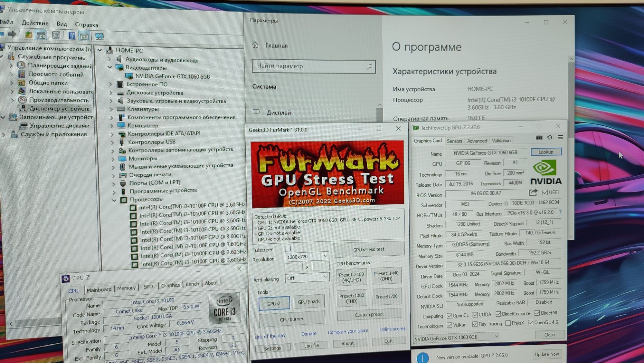Image resolution: width=644 pixels, height=363 pixels.
Task: Open the GPU selector dropdown at GPU-Z bottom
Action: (x=456, y=338)
